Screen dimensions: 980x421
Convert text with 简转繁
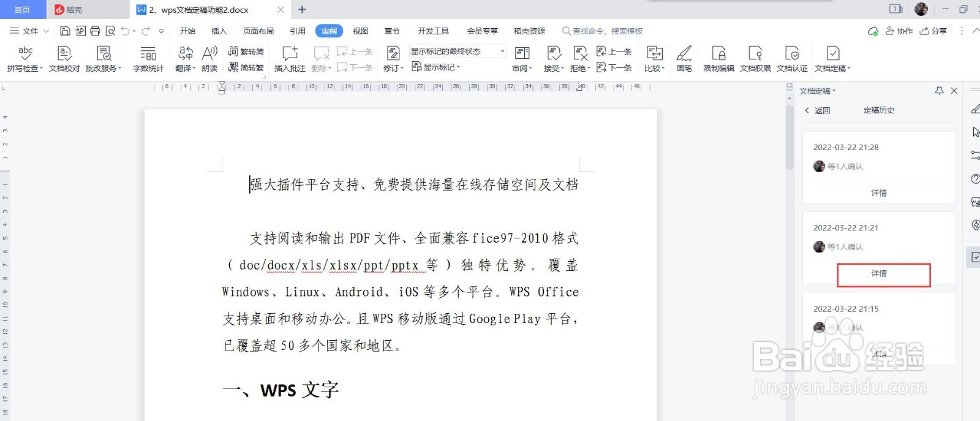click(246, 67)
